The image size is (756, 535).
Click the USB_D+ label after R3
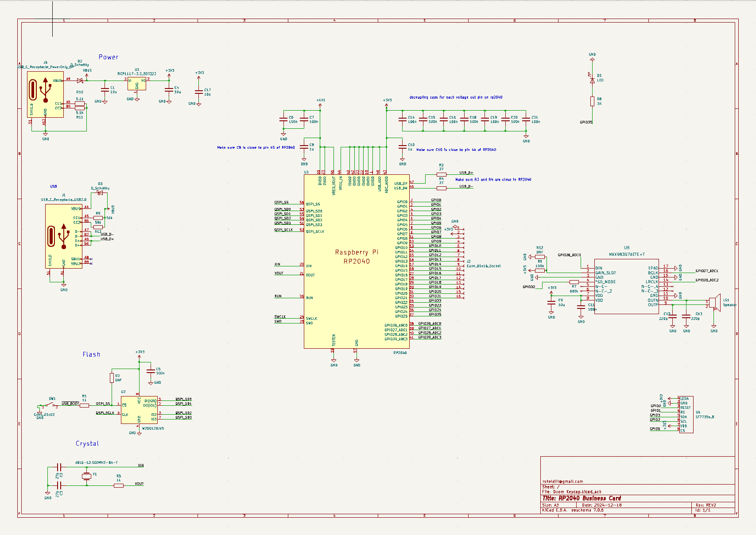click(x=466, y=173)
